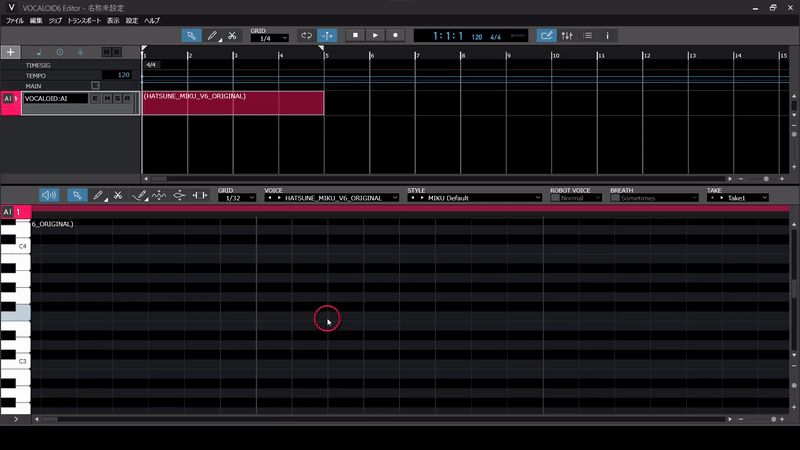
Task: Open the top GRID 1/4 dropdown
Action: pos(270,38)
